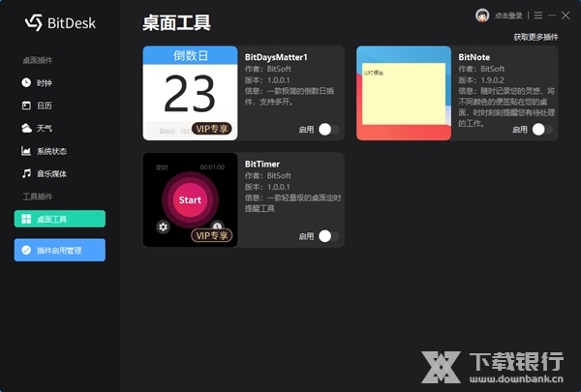The image size is (581, 392).
Task: Click the BitNote plugin title
Action: click(474, 57)
